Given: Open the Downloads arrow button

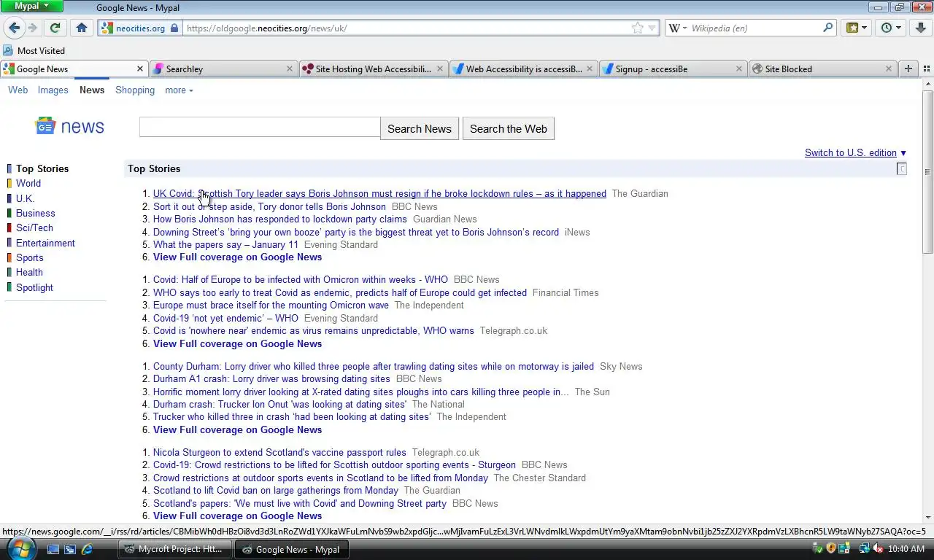Looking at the screenshot, I should coord(920,28).
